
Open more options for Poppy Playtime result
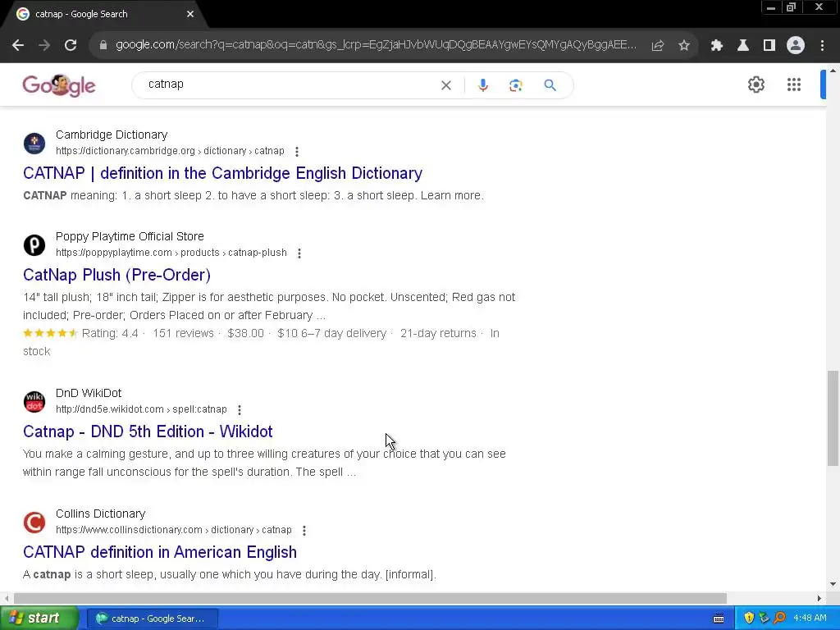299,253
